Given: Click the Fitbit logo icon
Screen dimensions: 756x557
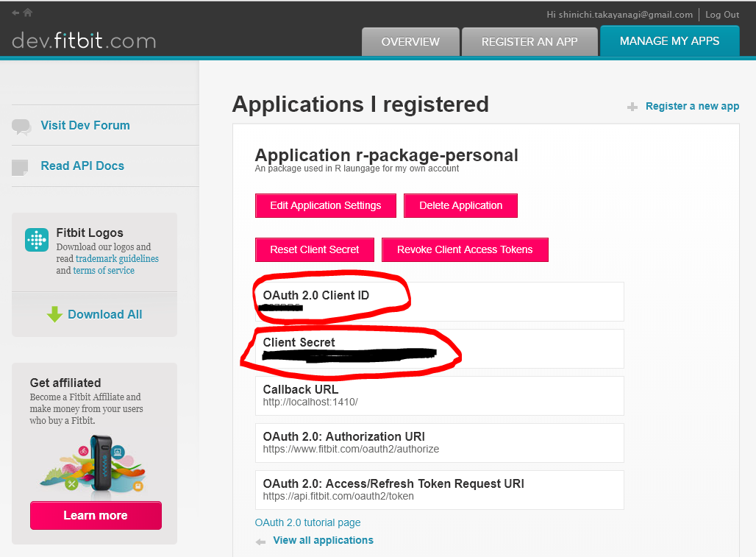Looking at the screenshot, I should (x=37, y=240).
